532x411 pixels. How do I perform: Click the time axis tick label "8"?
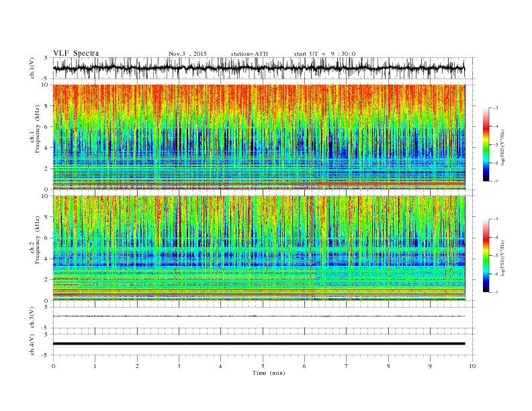[x=388, y=366]
